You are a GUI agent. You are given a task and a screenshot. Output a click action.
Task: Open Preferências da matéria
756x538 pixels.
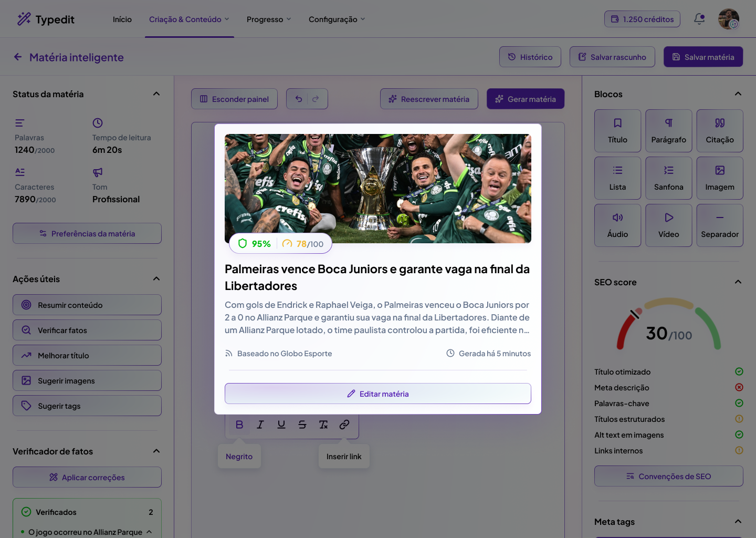pyautogui.click(x=87, y=233)
